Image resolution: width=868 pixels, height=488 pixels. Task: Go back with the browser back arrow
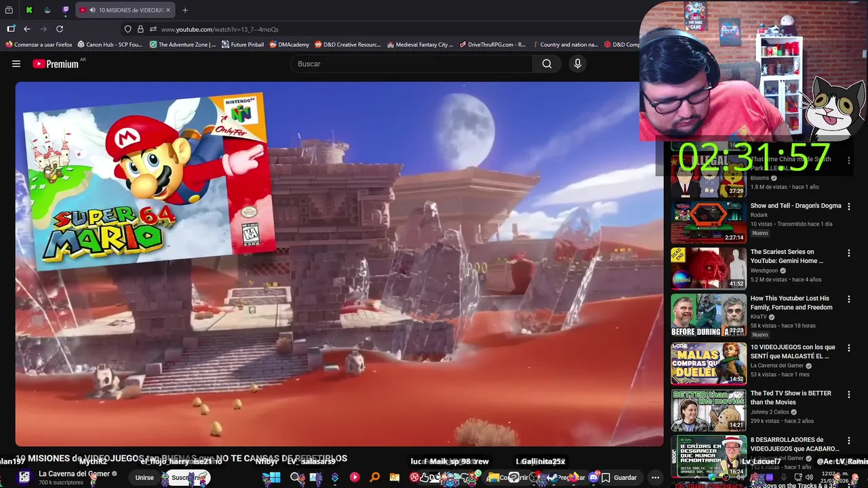(27, 29)
